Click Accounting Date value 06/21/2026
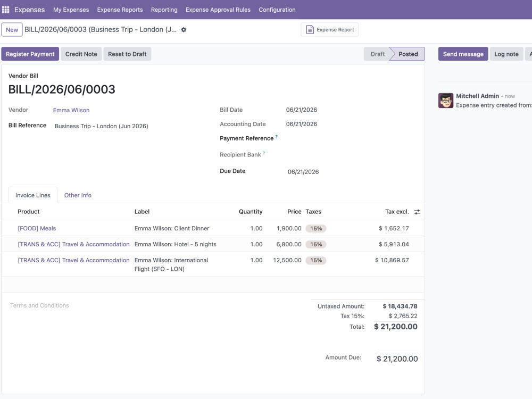The height and width of the screenshot is (399, 532). pos(302,124)
